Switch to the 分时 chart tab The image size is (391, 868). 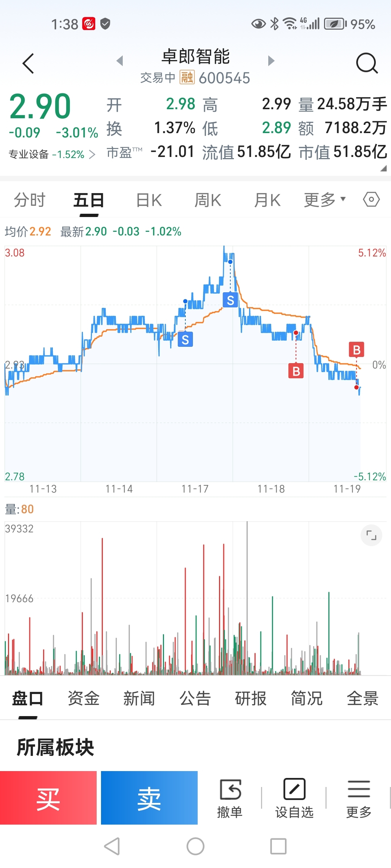click(30, 200)
